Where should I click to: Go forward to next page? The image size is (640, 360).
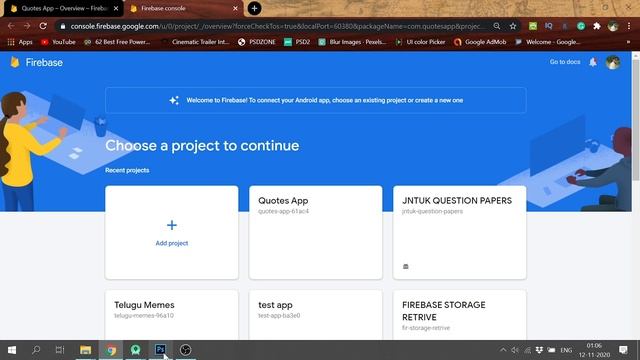[27, 26]
